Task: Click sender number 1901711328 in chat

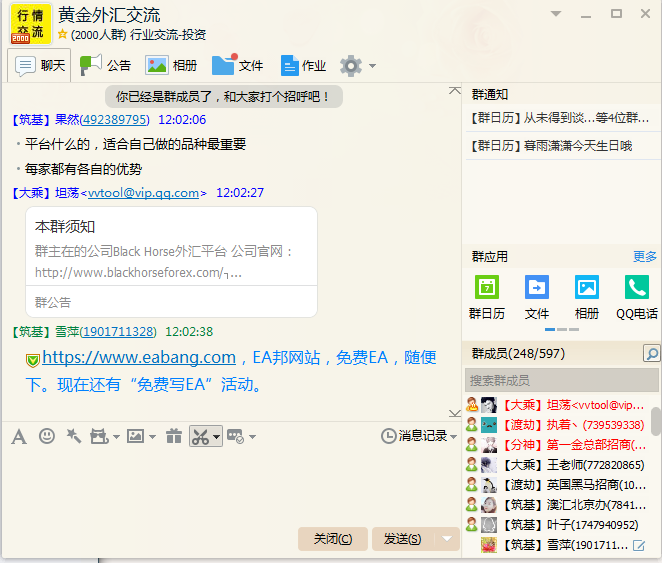Action: (x=119, y=332)
